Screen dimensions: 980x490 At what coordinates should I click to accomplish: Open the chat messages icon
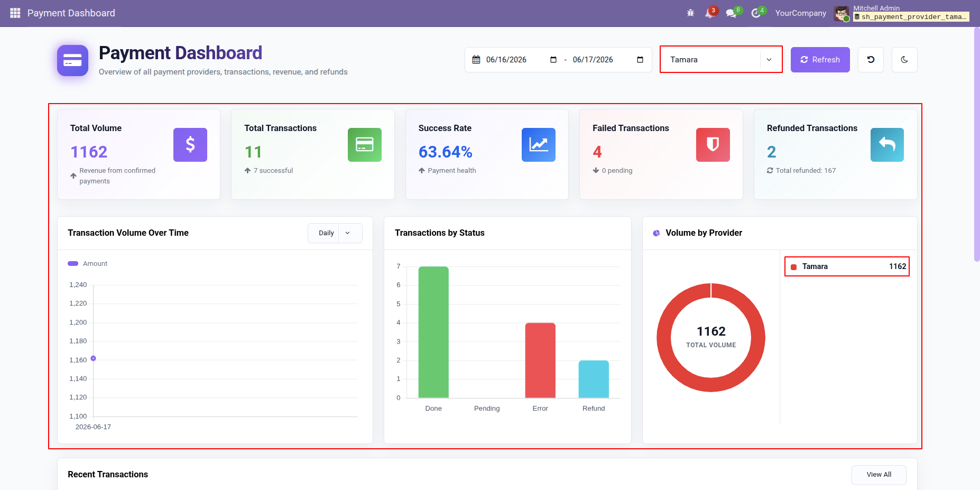[732, 13]
